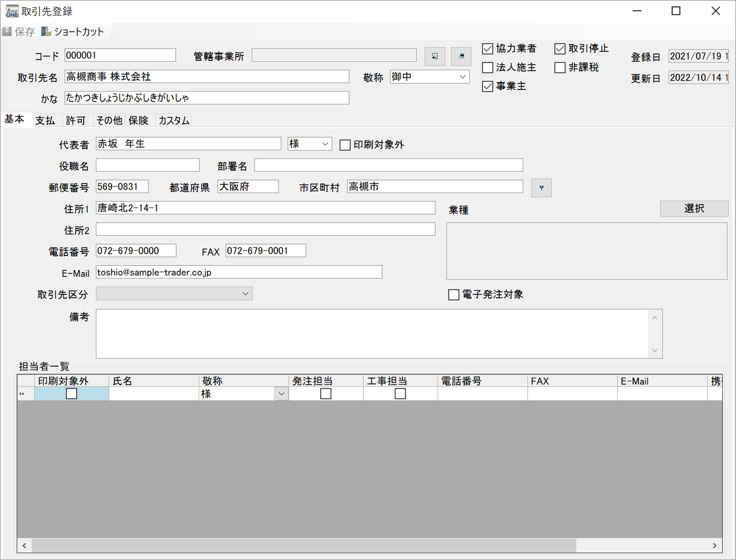Click into the E-Mail input field

coord(238,272)
